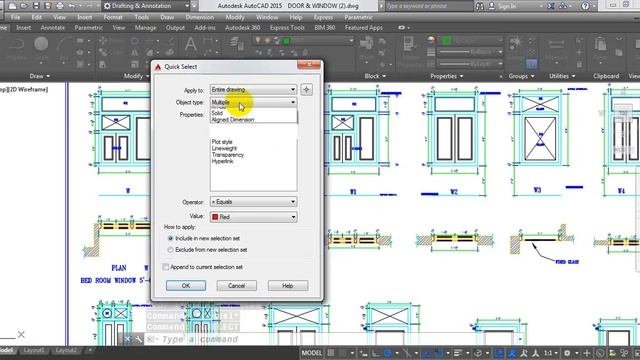This screenshot has width=640, height=360.
Task: Click the Measure ruler icon in Utilities
Action: tap(556, 44)
